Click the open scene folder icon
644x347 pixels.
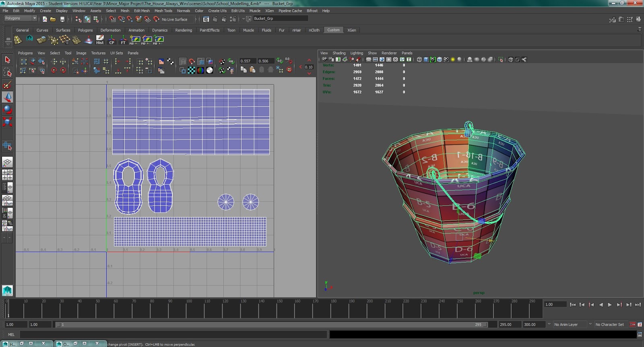pyautogui.click(x=53, y=19)
